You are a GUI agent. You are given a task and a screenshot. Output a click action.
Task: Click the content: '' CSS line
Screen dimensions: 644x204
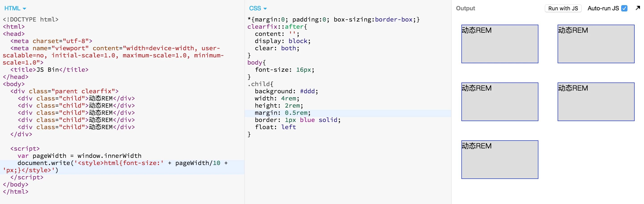point(277,34)
